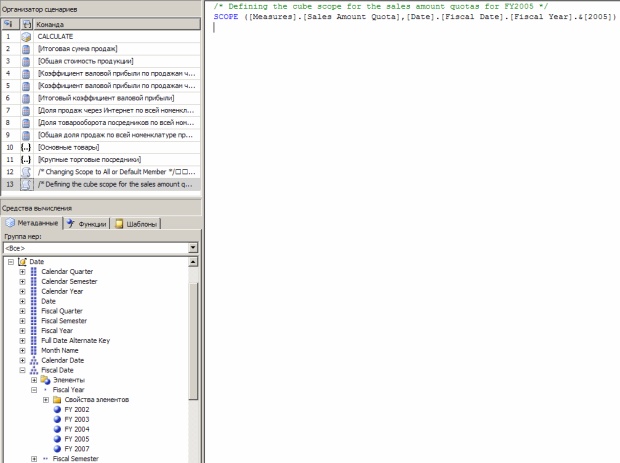Click the Calendar Date hierarchy icon
This screenshot has width=620, height=463.
coord(34,360)
